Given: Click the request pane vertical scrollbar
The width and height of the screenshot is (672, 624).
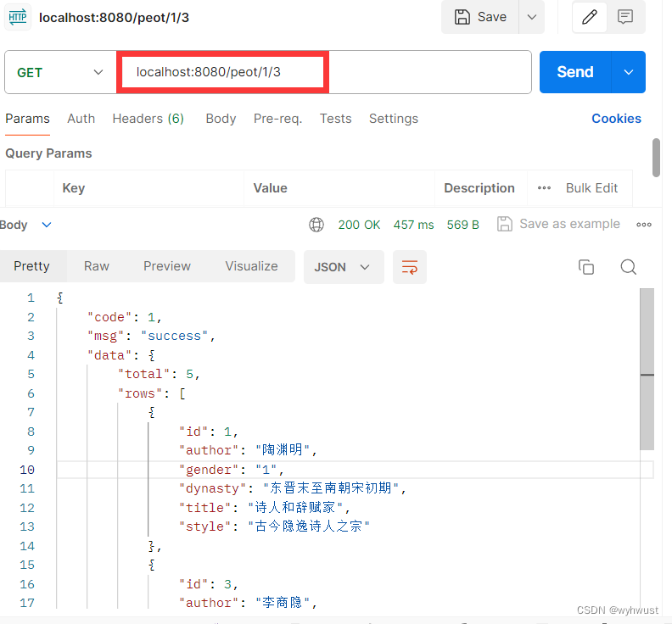Looking at the screenshot, I should [656, 157].
